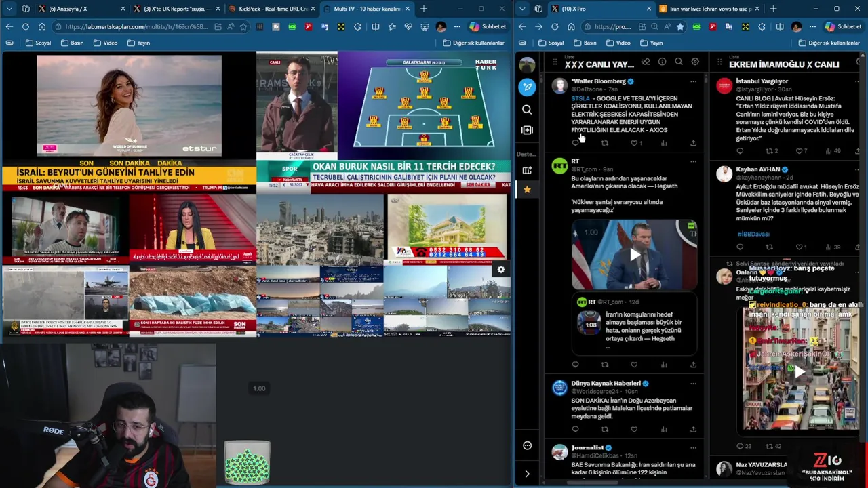The width and height of the screenshot is (868, 488).
Task: Open a new tab in left browser
Action: [x=424, y=9]
